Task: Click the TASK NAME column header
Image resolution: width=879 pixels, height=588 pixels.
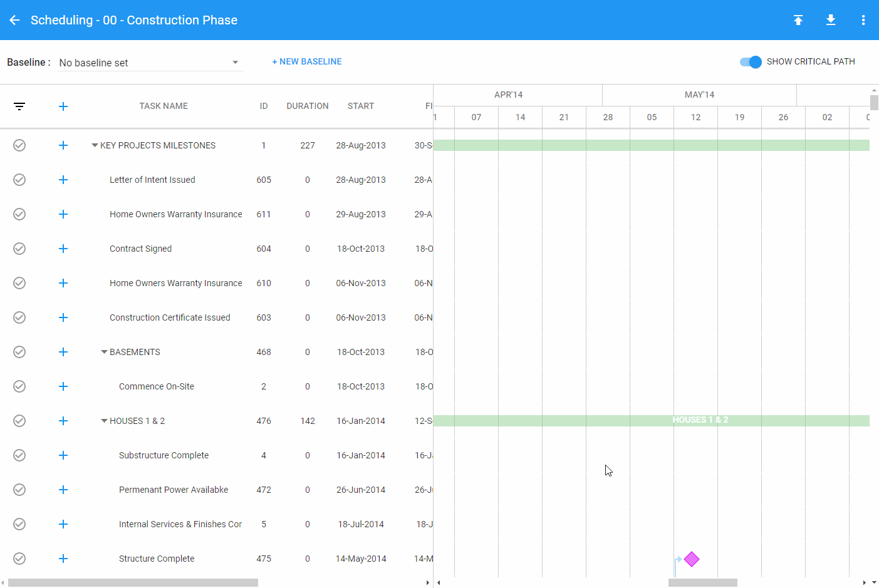Action: tap(164, 106)
